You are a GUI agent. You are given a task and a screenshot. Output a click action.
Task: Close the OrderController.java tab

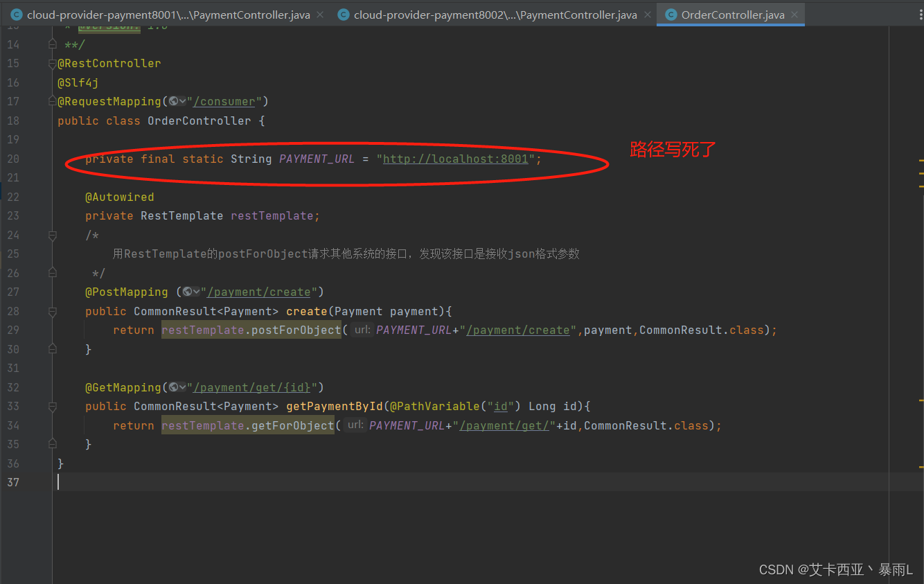pos(794,15)
